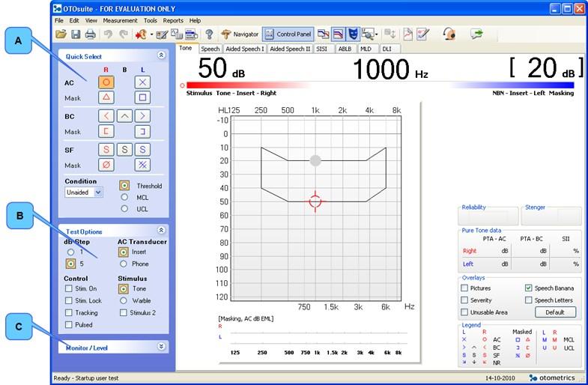The height and width of the screenshot is (385, 588).
Task: Click the undo arrow toolbar icon
Action: coord(108,34)
